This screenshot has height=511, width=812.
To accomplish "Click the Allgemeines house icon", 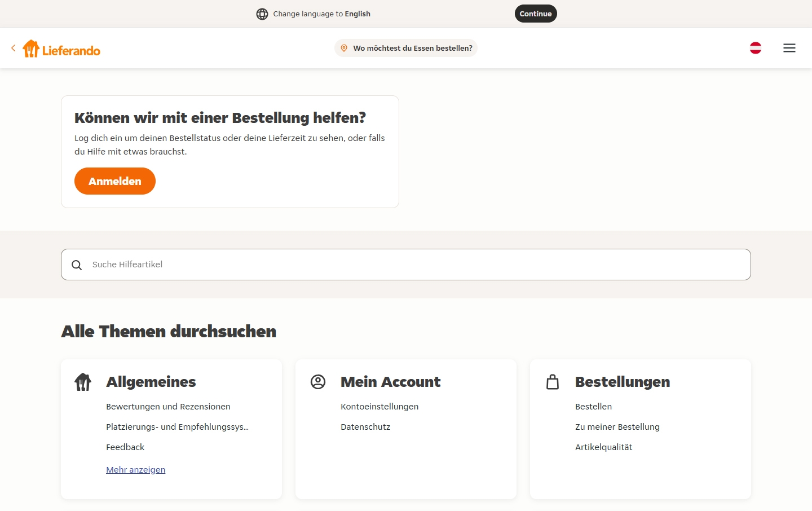I will [83, 382].
